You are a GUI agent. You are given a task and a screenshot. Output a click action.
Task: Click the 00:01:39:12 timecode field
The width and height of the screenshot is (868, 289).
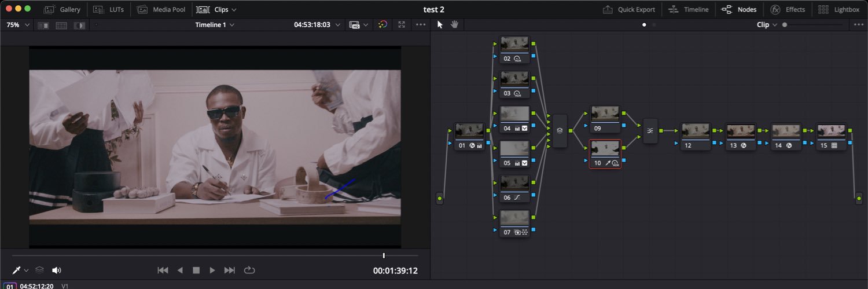[395, 270]
